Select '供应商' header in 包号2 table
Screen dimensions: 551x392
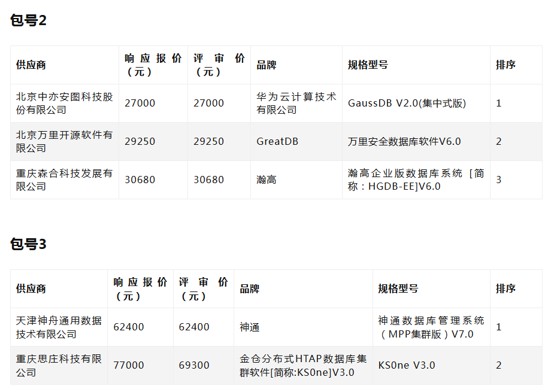pos(31,65)
